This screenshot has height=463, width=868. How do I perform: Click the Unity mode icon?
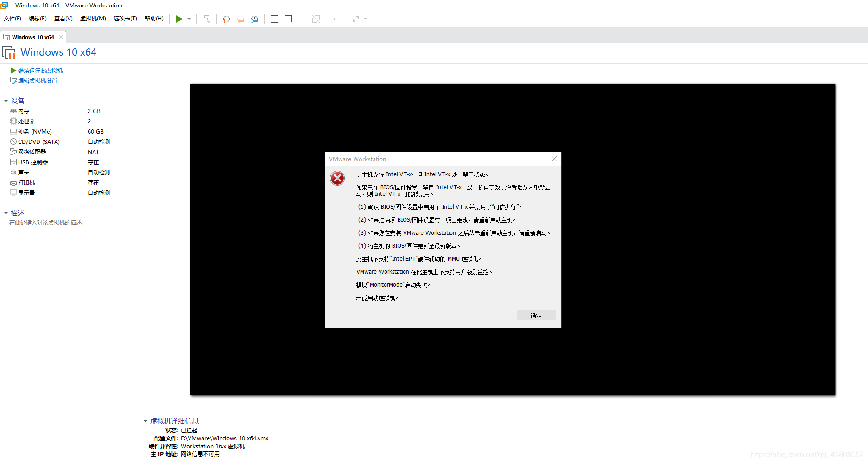pos(316,19)
